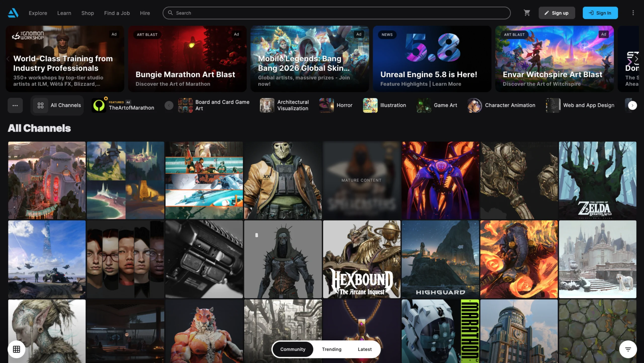Viewport: 644px width, 363px height.
Task: Open the Mobile Legends Bang Bang banner
Action: [x=310, y=59]
